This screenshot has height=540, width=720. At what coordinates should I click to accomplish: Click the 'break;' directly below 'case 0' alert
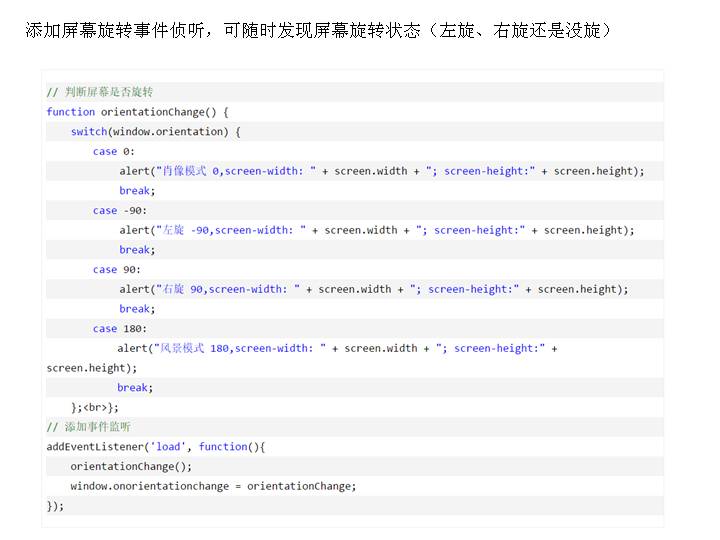137,191
